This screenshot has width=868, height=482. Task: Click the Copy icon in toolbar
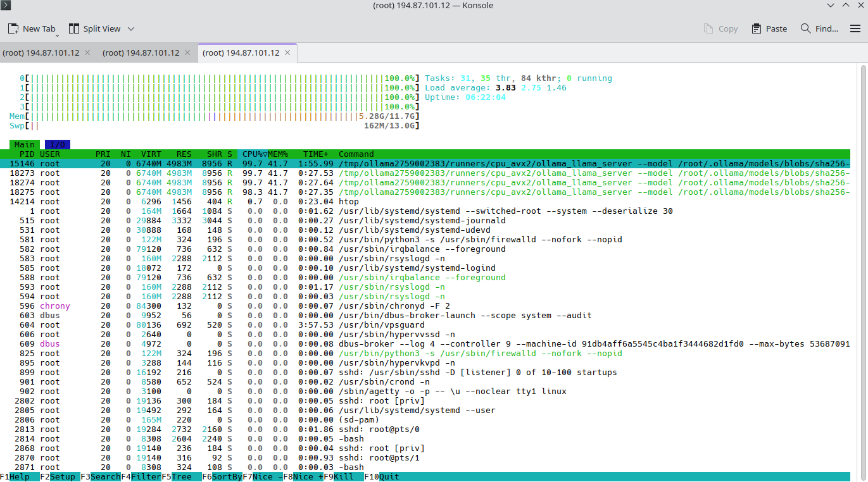coord(709,28)
